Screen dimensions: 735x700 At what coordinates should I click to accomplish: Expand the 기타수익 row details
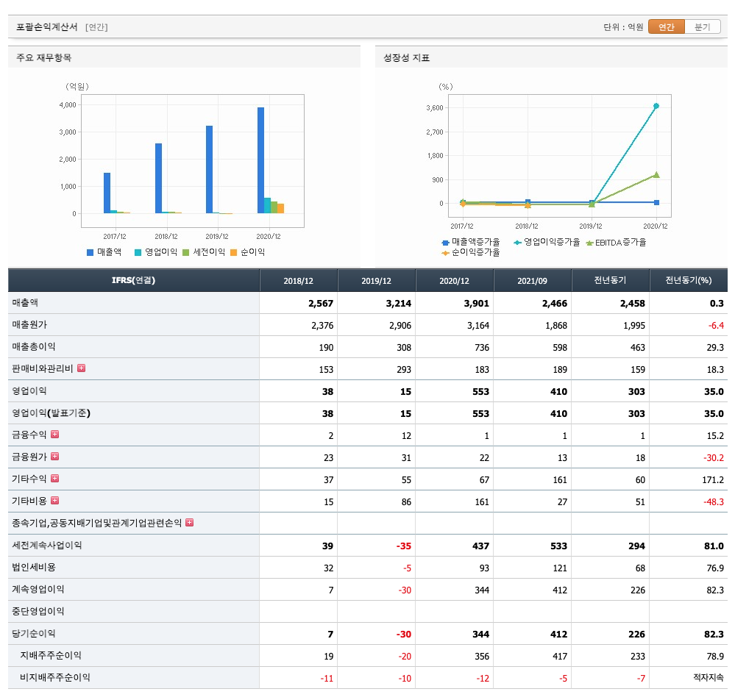[55, 479]
